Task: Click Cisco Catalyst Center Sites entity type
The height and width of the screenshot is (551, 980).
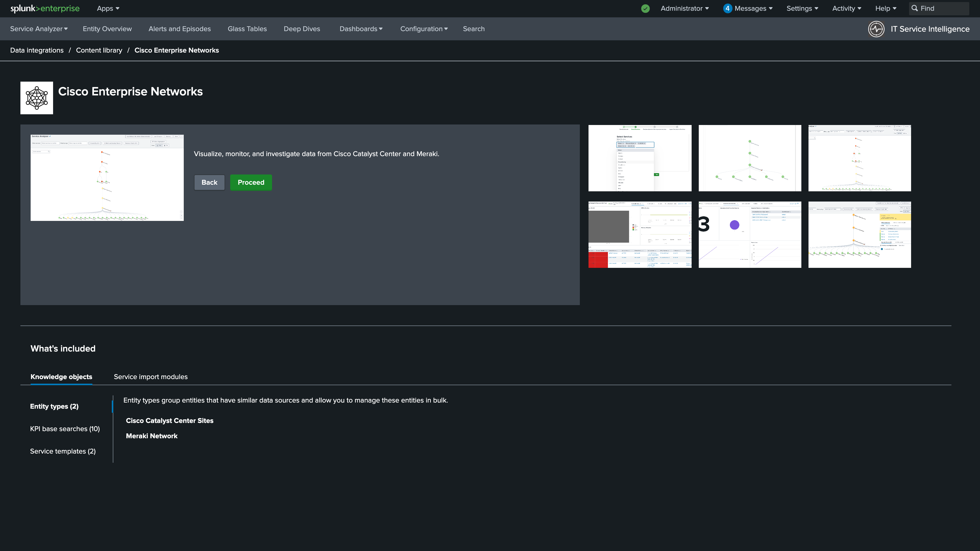Action: (x=170, y=421)
